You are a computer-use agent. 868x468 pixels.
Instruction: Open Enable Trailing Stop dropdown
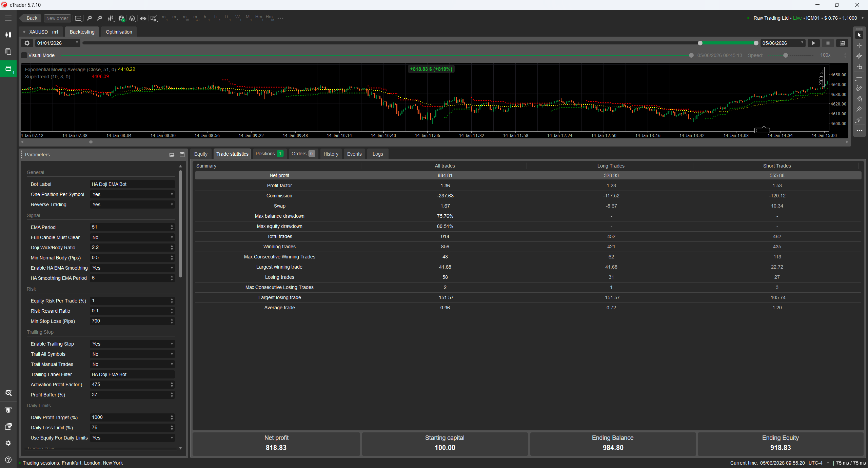point(132,344)
